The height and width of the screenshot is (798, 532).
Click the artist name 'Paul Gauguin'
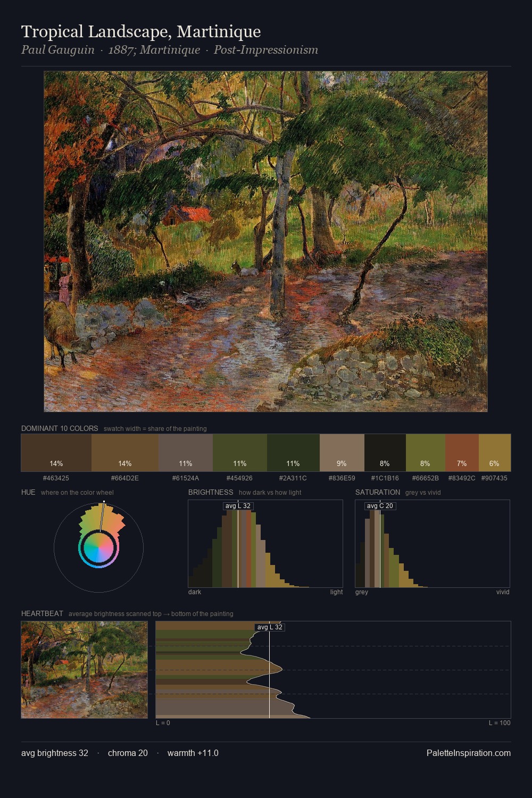pos(57,50)
